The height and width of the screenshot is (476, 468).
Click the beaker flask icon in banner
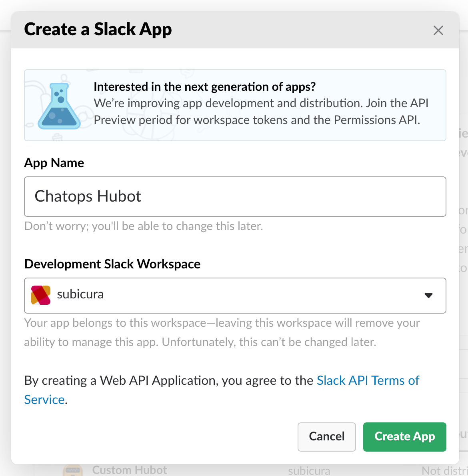(59, 106)
